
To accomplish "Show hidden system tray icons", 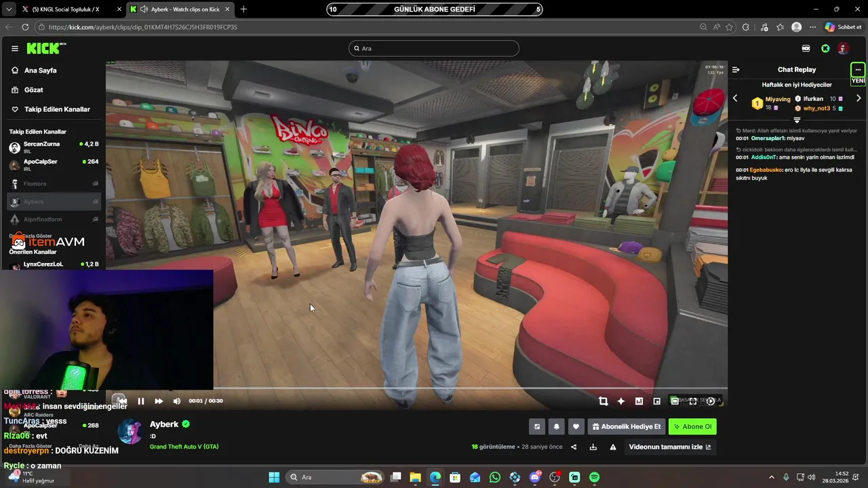I will pyautogui.click(x=772, y=477).
